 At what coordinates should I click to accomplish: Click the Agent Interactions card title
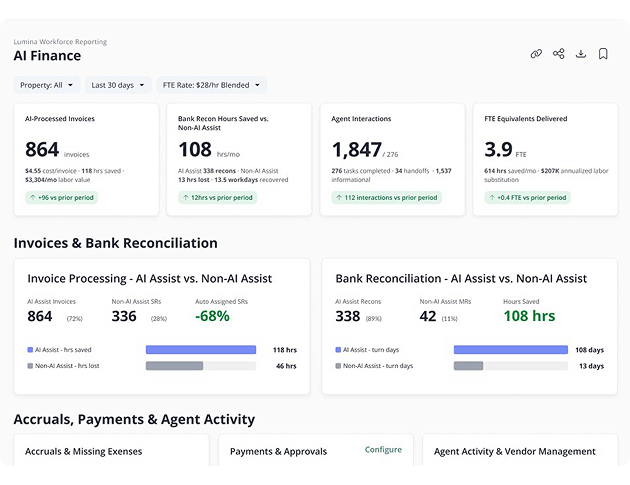(x=361, y=119)
